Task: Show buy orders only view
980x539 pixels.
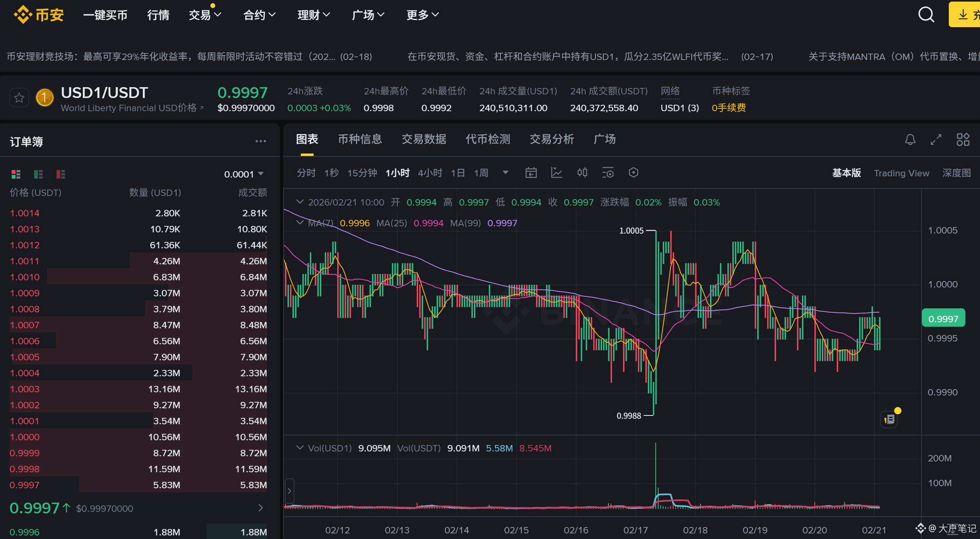Action: pyautogui.click(x=38, y=174)
